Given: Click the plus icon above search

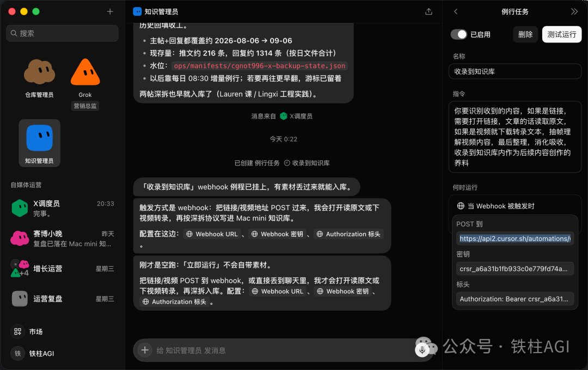Looking at the screenshot, I should pos(110,11).
